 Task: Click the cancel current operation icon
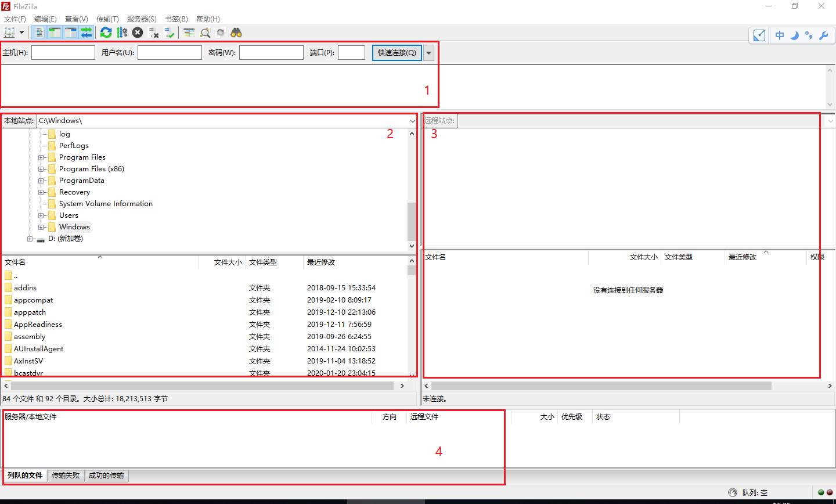click(138, 33)
